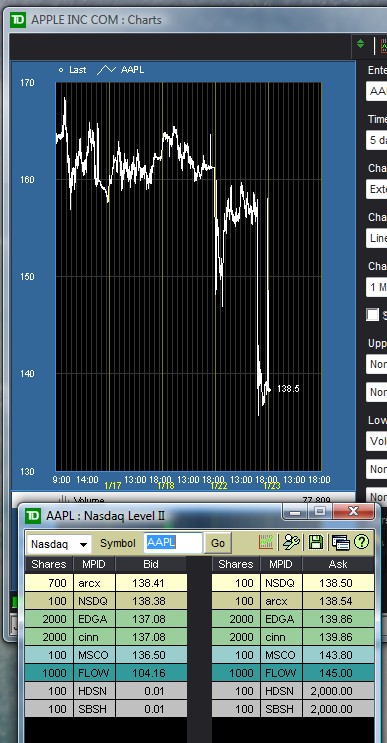Open the Volume lower indicator dropdown
The height and width of the screenshot is (743, 387).
pos(377,441)
